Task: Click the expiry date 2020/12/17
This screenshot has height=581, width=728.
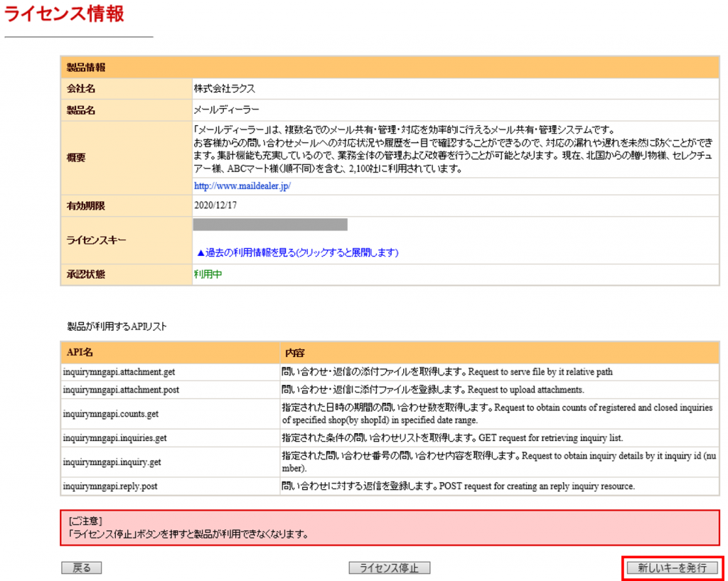Action: [x=215, y=206]
